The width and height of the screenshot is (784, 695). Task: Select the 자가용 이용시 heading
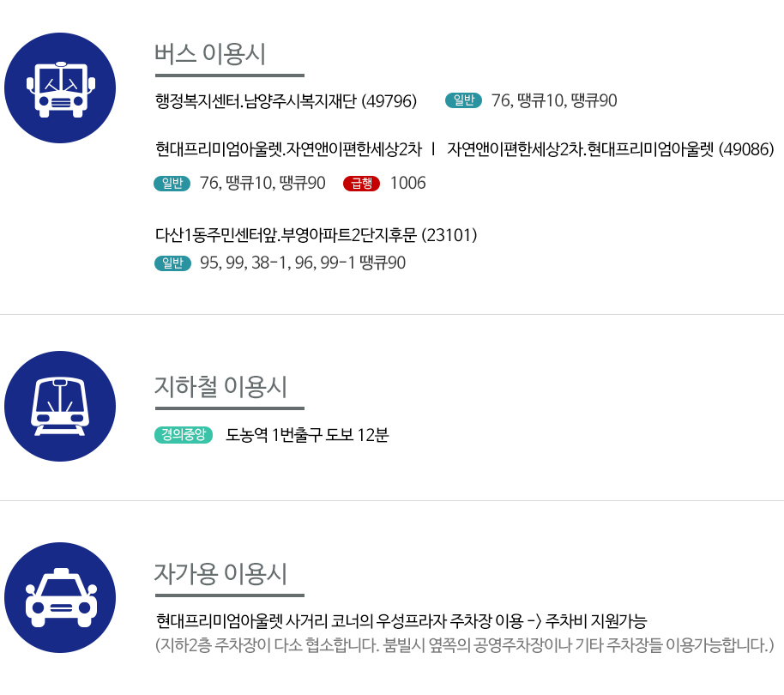pos(220,573)
